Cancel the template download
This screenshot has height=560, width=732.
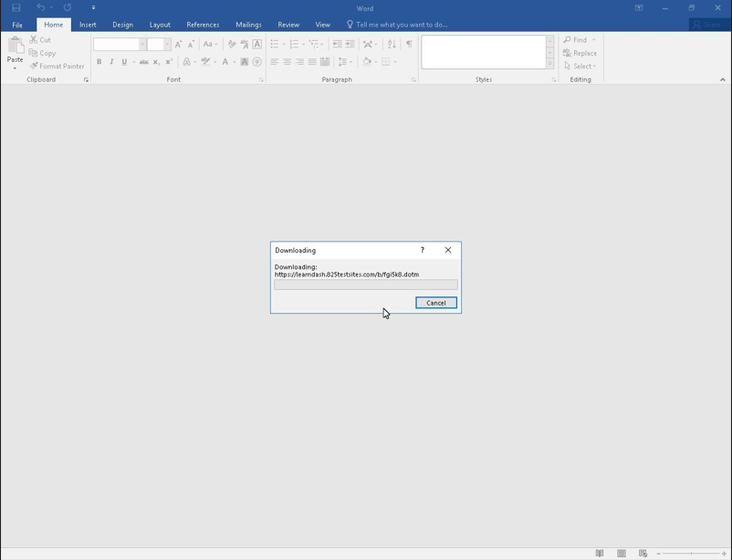pos(435,303)
